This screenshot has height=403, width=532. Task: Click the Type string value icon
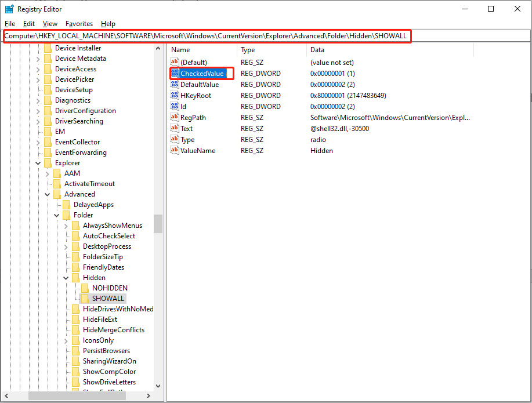(x=175, y=139)
